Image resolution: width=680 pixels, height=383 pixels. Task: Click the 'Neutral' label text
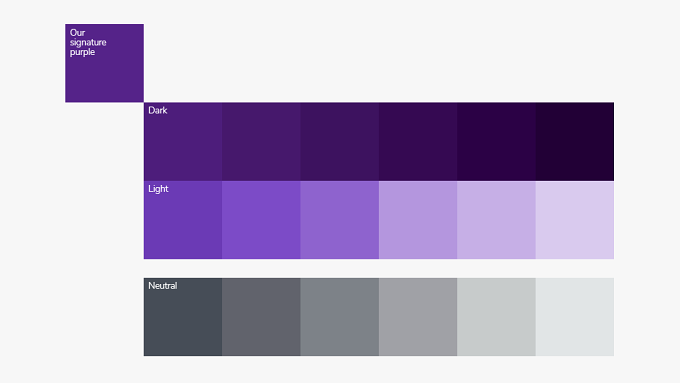click(163, 286)
